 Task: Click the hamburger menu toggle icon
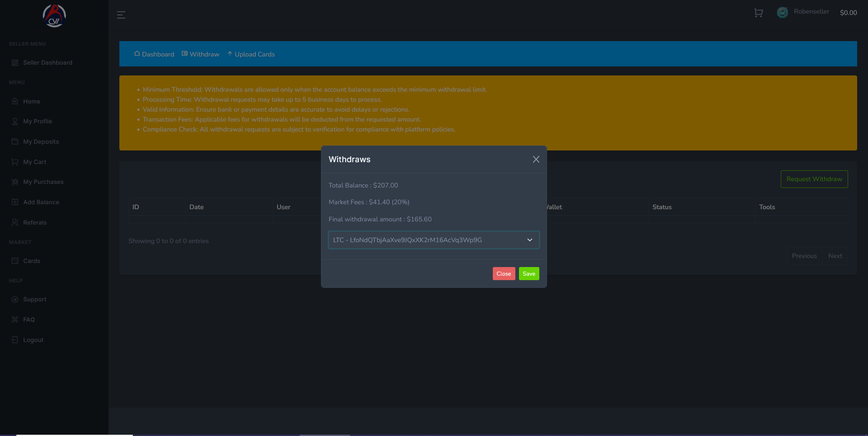(x=121, y=15)
